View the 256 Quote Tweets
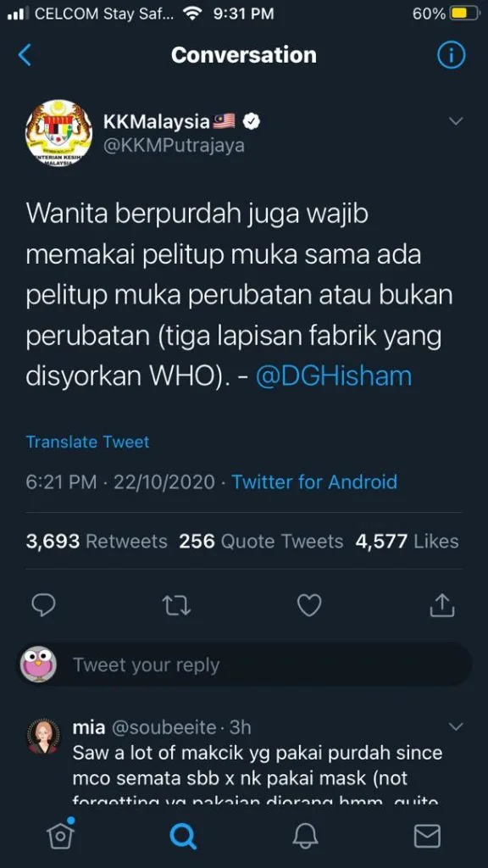The height and width of the screenshot is (868, 488). [261, 541]
